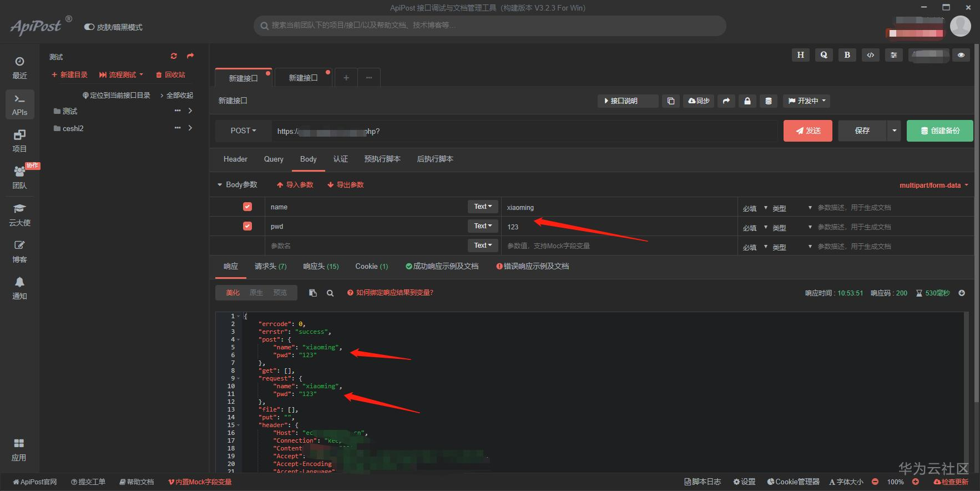
Task: Open the 开发中 status dropdown
Action: 807,101
